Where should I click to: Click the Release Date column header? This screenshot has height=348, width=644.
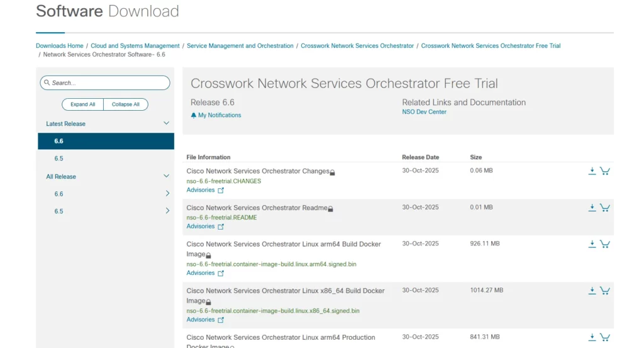[421, 157]
